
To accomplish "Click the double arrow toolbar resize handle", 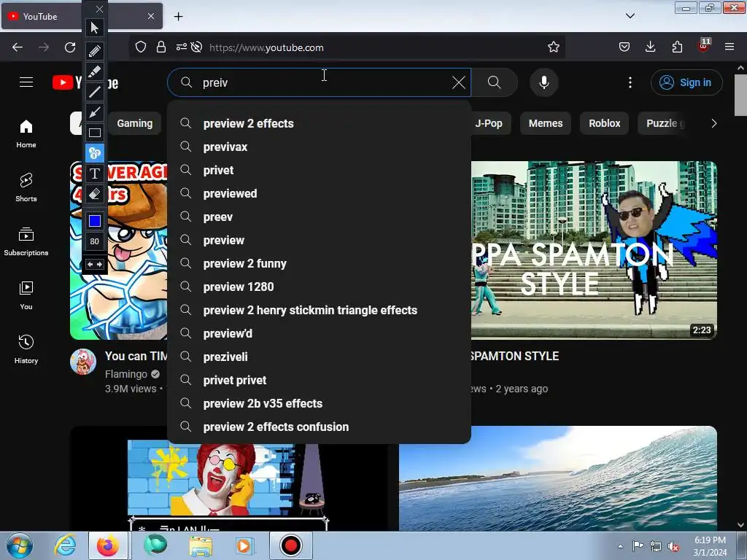I will coord(94,264).
